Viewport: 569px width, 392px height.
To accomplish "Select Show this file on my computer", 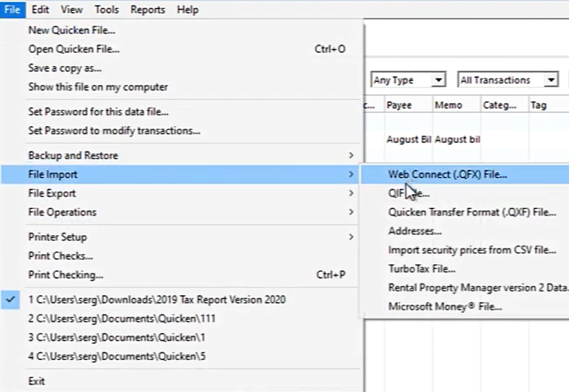I will click(181, 87).
